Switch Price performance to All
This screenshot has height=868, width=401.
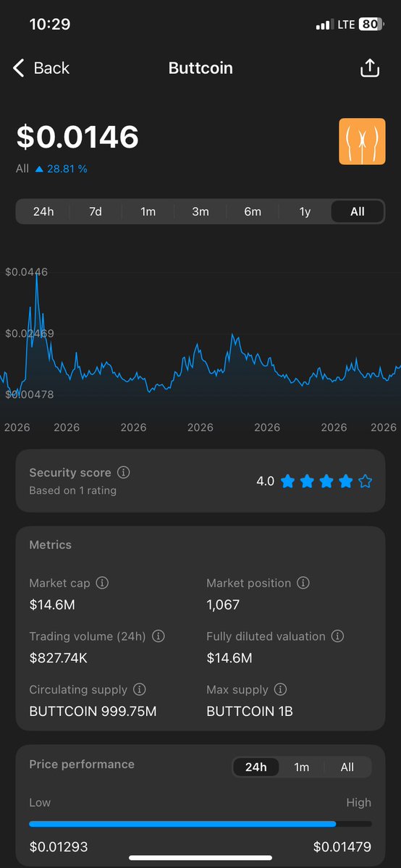pos(347,767)
